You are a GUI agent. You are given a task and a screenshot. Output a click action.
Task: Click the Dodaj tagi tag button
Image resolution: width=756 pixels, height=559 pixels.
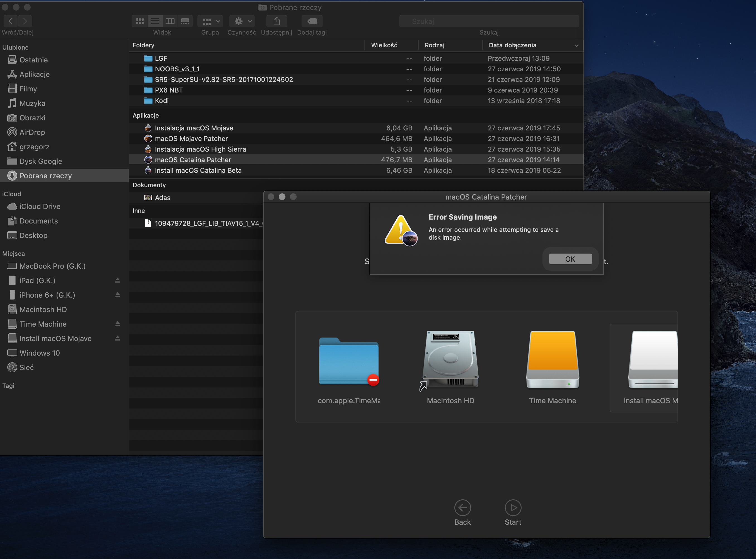click(312, 21)
